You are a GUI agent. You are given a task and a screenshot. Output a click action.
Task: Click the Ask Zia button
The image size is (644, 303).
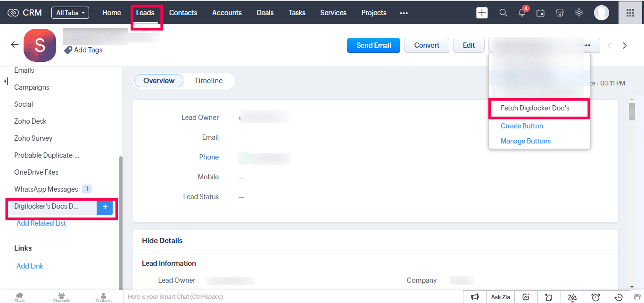[x=501, y=297]
